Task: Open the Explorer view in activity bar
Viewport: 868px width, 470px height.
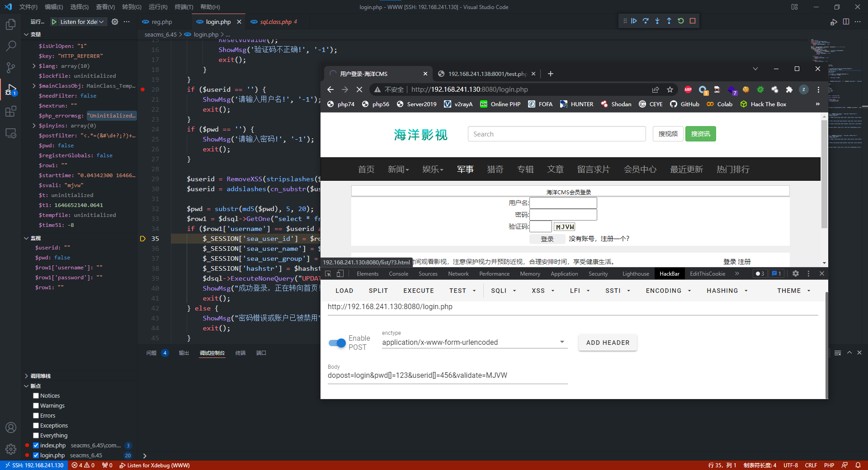Action: [11, 24]
